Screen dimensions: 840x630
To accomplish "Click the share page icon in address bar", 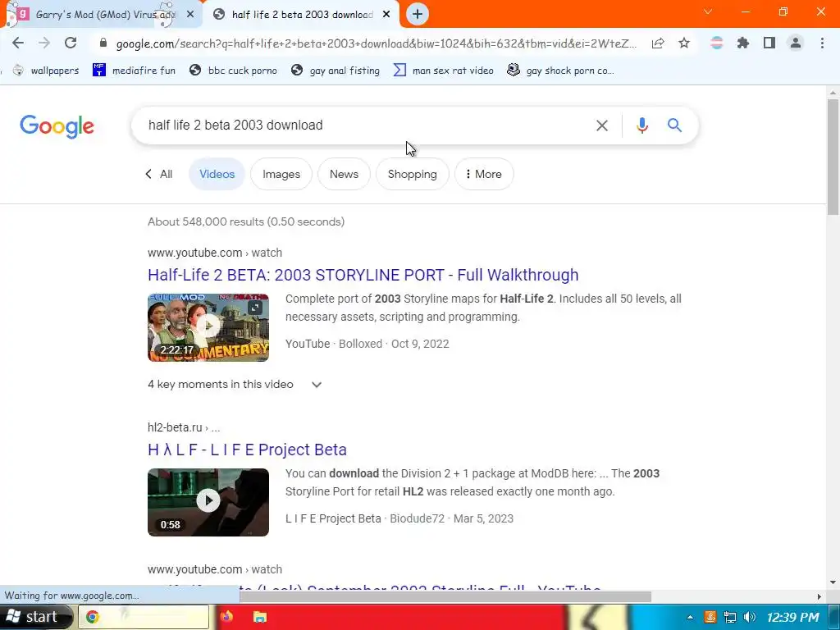I will tap(658, 43).
